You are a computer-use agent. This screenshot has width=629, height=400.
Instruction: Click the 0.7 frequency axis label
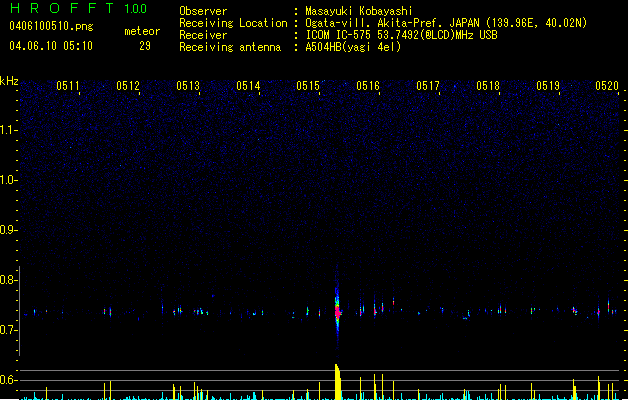[x=9, y=330]
